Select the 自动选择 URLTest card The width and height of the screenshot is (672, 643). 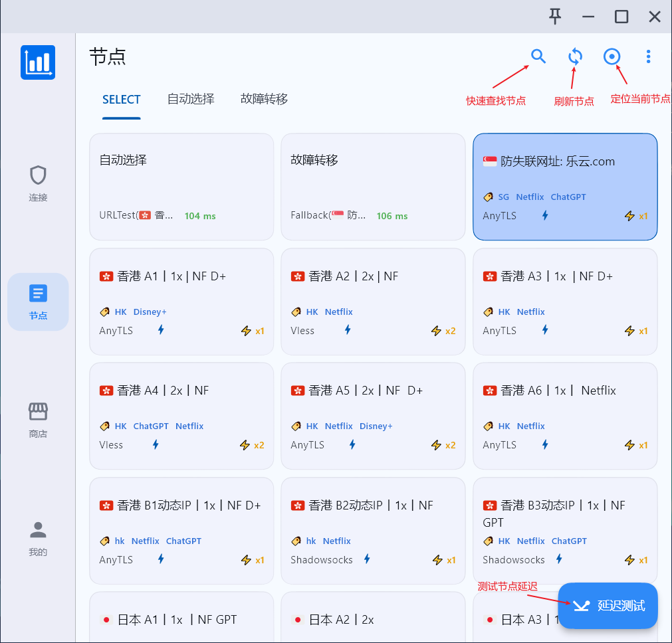(181, 187)
